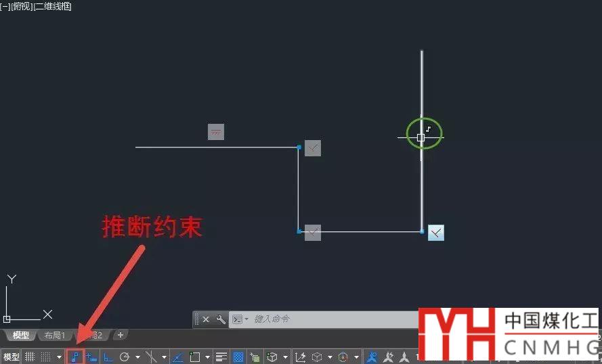Open the 俯视 view controls menu
The width and height of the screenshot is (602, 364).
(x=22, y=6)
